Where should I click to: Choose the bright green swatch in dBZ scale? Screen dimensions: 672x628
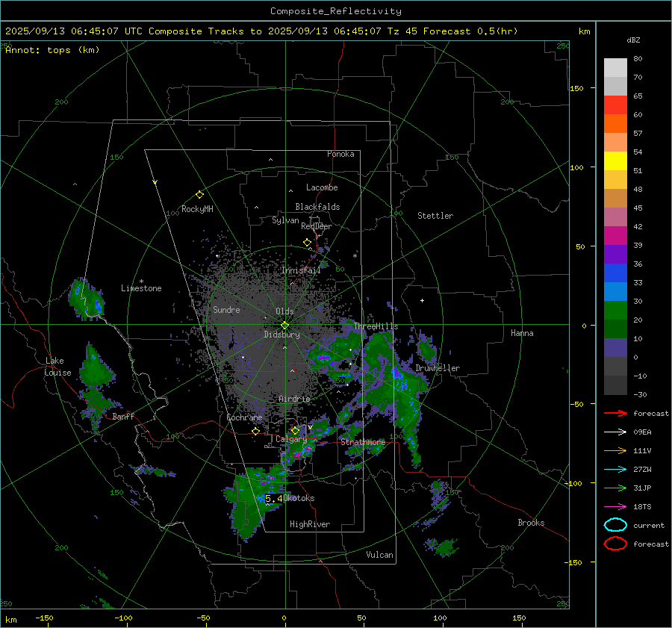point(615,311)
